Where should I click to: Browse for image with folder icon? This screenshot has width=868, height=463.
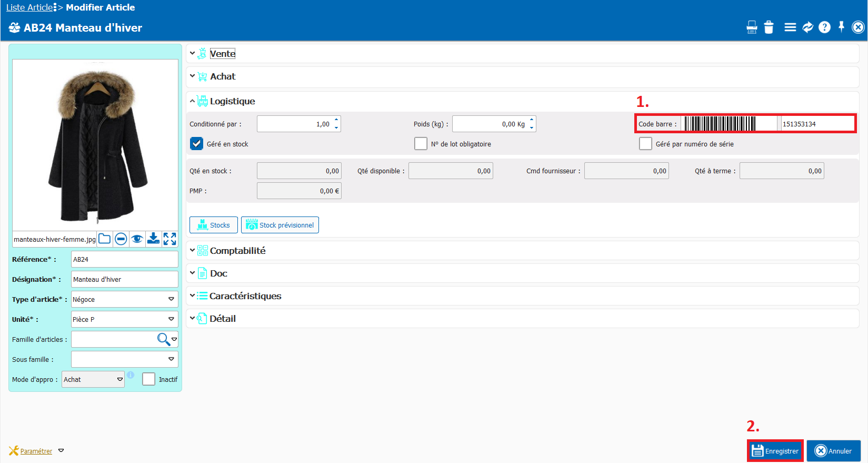point(105,239)
